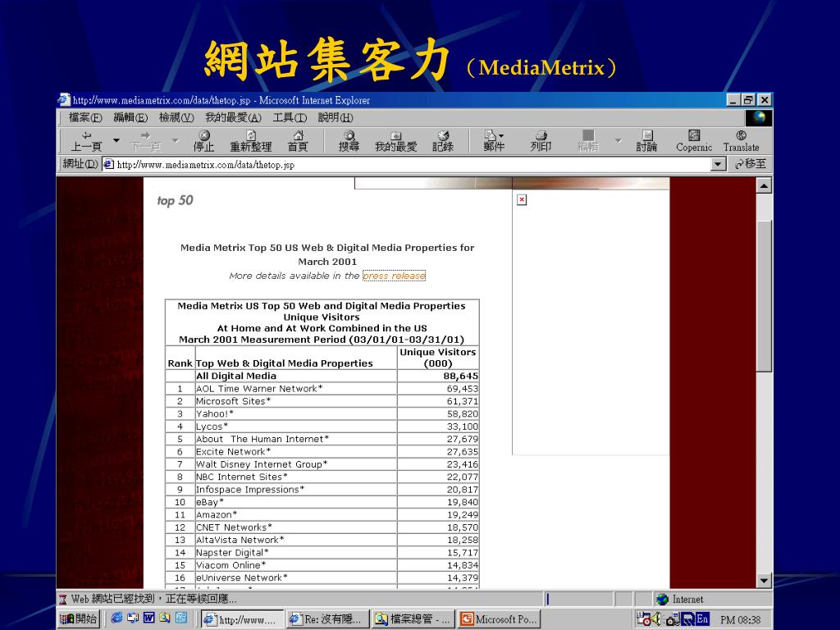Click the 編輯 toolbar button
Screen dimensions: 840x630
tap(587, 141)
